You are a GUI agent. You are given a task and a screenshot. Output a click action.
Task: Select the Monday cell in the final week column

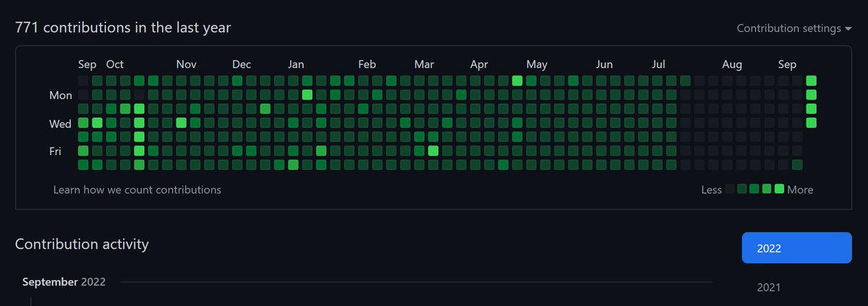point(812,95)
